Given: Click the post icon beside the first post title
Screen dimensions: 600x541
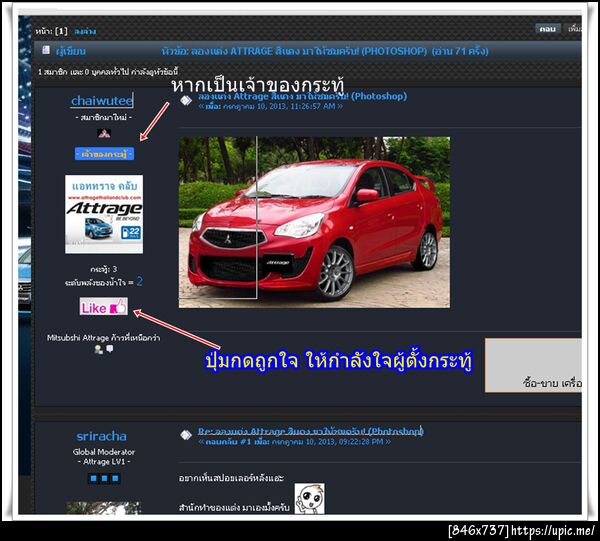Looking at the screenshot, I should tap(186, 101).
